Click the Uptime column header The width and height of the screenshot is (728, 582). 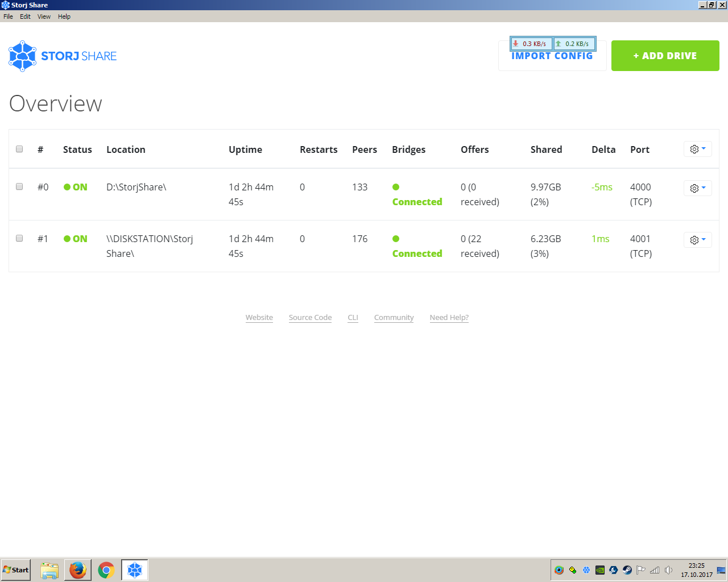point(246,149)
